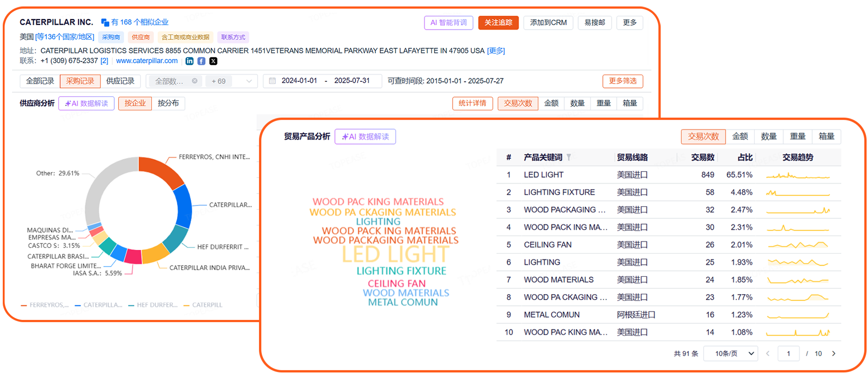Open www.caterpillar.com website link
Screen dimensions: 868x383
pyautogui.click(x=146, y=61)
